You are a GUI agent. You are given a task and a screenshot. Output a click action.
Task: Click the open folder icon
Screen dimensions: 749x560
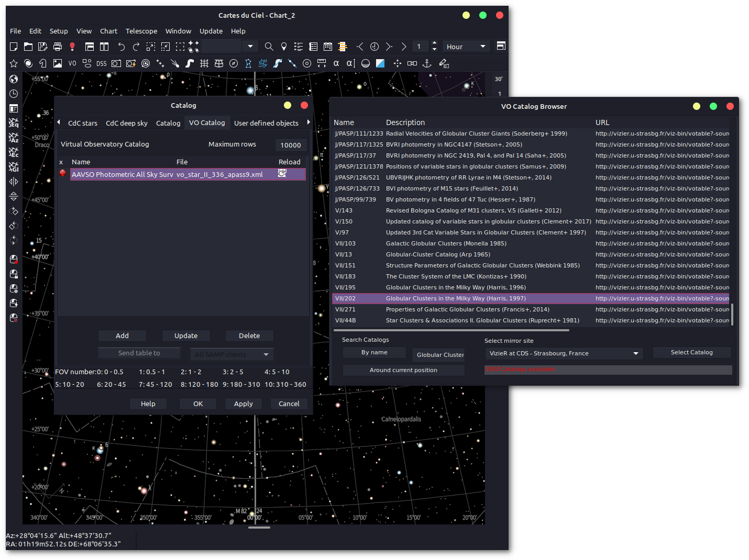point(28,47)
